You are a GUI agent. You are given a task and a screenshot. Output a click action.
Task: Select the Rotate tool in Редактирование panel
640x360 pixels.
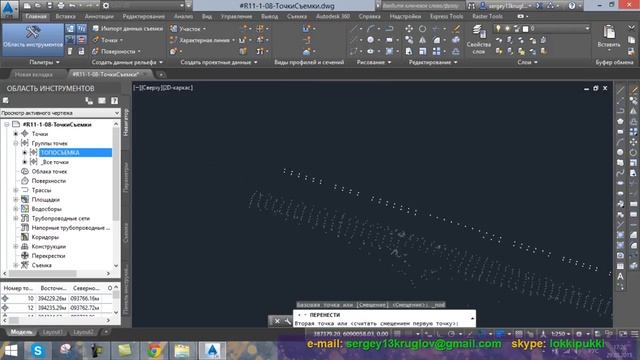tap(422, 29)
